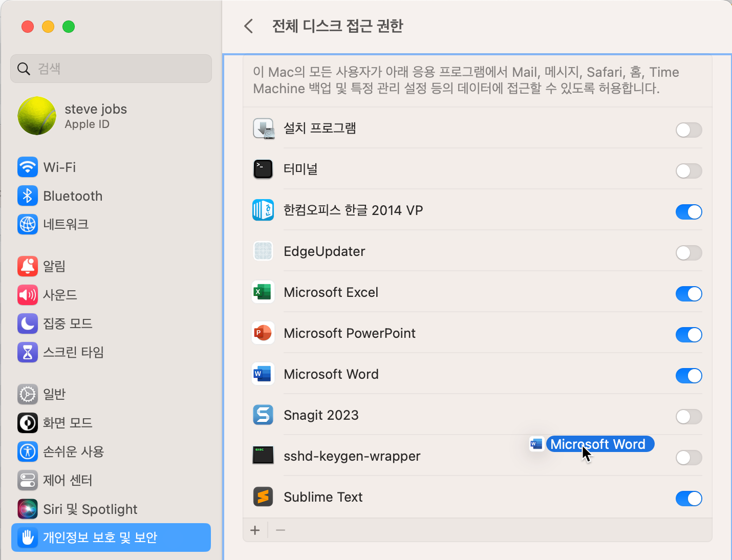
Task: Click the Sublime Text app icon
Action: (x=263, y=497)
